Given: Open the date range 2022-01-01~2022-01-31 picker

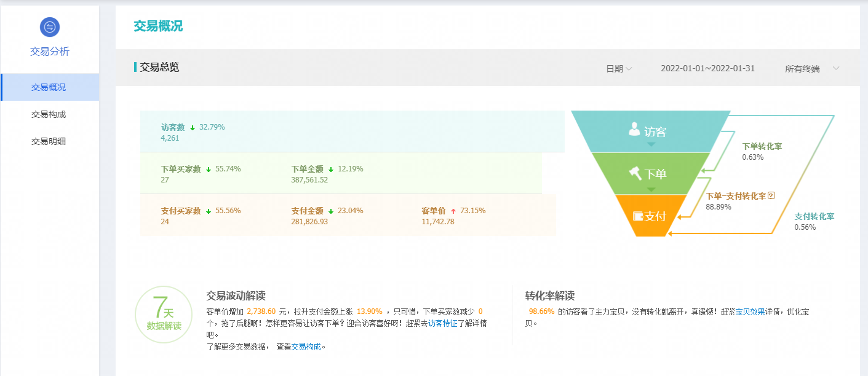Looking at the screenshot, I should click(x=707, y=69).
